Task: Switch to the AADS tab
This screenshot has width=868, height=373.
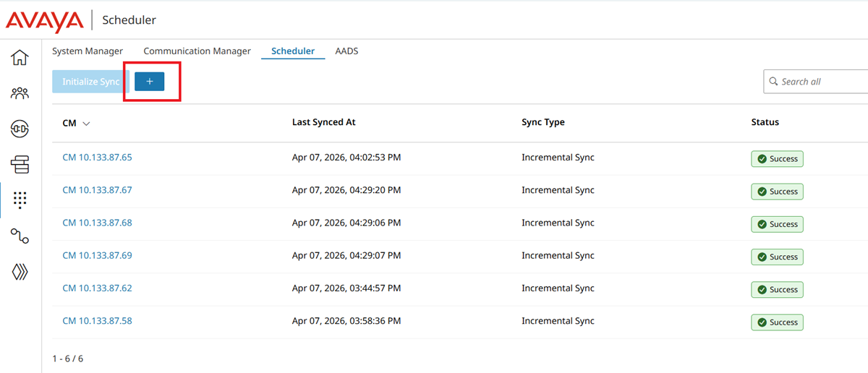Action: click(x=346, y=51)
